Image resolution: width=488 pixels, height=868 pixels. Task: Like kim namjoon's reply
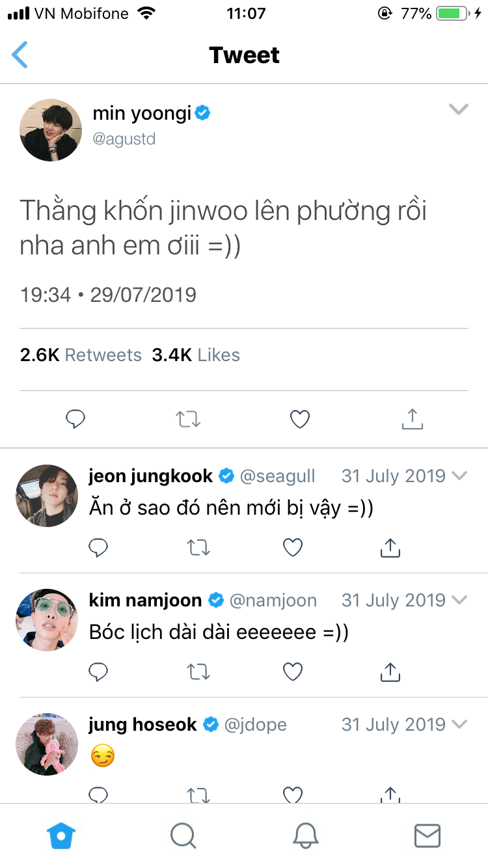point(293,671)
